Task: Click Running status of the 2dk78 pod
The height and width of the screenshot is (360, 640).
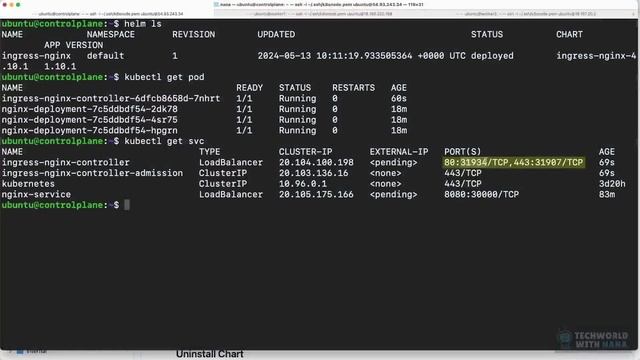Action: pyautogui.click(x=298, y=109)
